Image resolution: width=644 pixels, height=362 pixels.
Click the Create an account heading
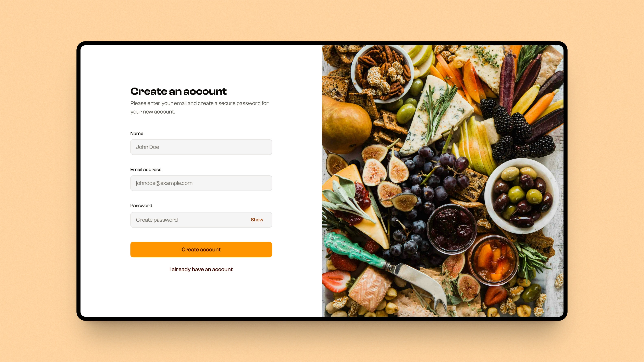coord(178,91)
